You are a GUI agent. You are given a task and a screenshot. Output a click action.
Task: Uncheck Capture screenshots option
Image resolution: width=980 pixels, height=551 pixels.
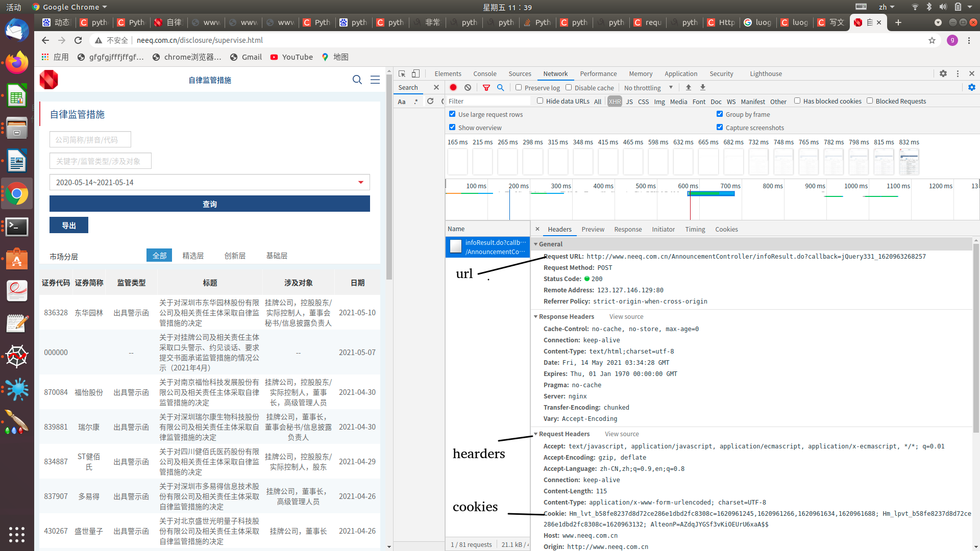point(720,128)
